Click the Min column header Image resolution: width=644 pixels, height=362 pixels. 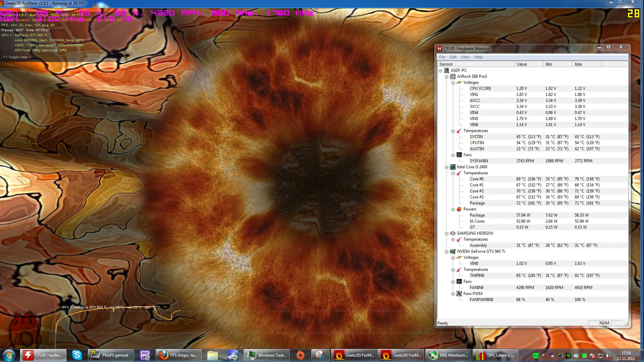pyautogui.click(x=558, y=64)
